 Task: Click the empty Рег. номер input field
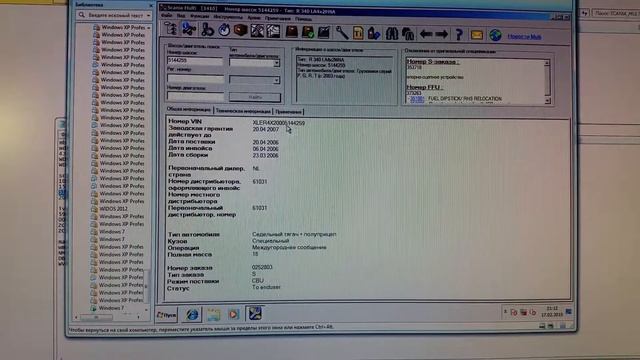coord(195,78)
